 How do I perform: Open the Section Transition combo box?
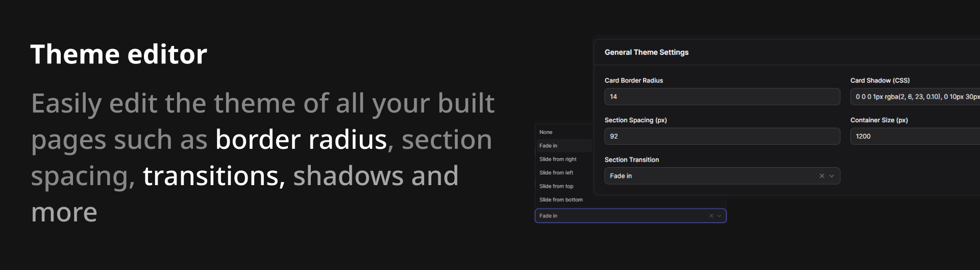709,176
